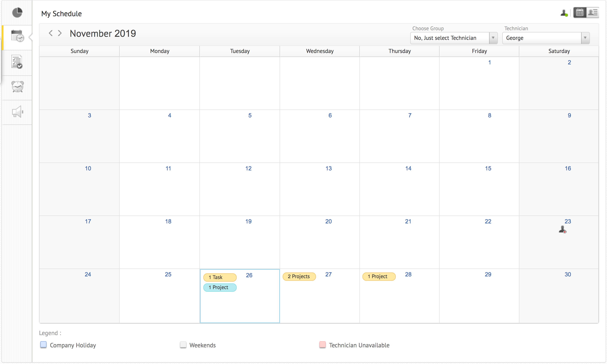Image resolution: width=607 pixels, height=364 pixels.
Task: Open the tasks checklist sidebar icon
Action: coord(17,62)
